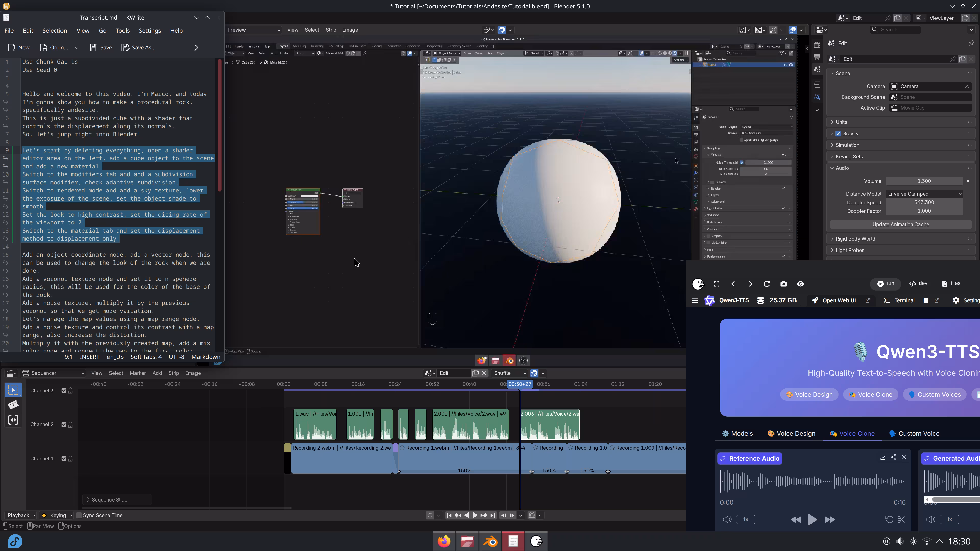Disable the Gravity checkbox in scene properties
Viewport: 980px width, 551px height.
point(838,134)
